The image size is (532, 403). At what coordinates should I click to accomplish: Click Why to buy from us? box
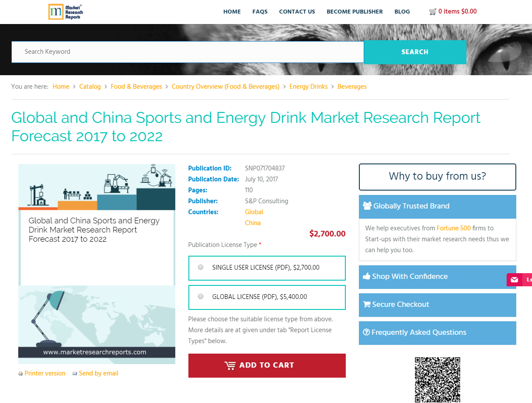pos(438,177)
